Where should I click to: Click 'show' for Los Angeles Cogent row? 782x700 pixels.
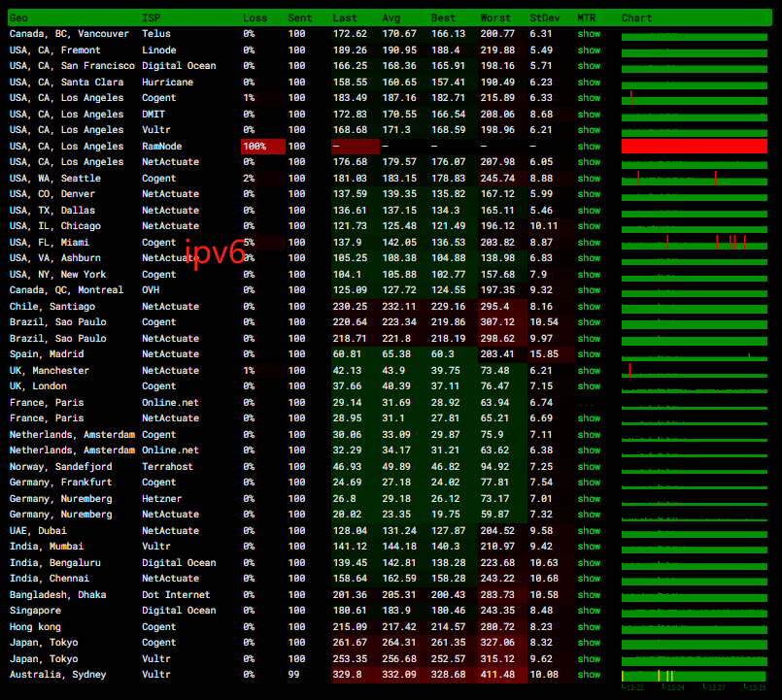[589, 98]
